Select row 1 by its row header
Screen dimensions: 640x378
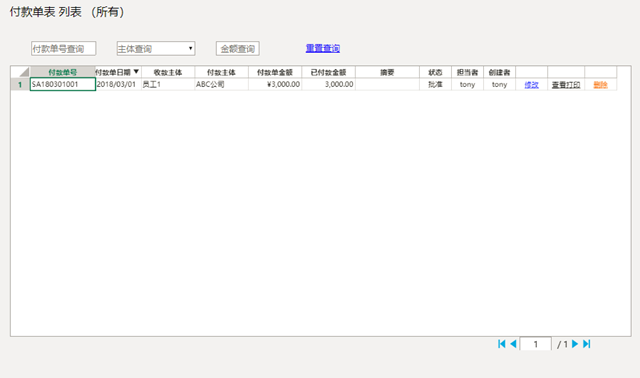click(20, 84)
